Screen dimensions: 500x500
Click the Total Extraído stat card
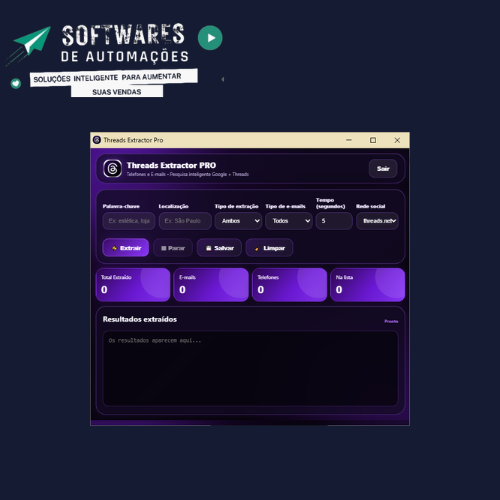pos(133,285)
